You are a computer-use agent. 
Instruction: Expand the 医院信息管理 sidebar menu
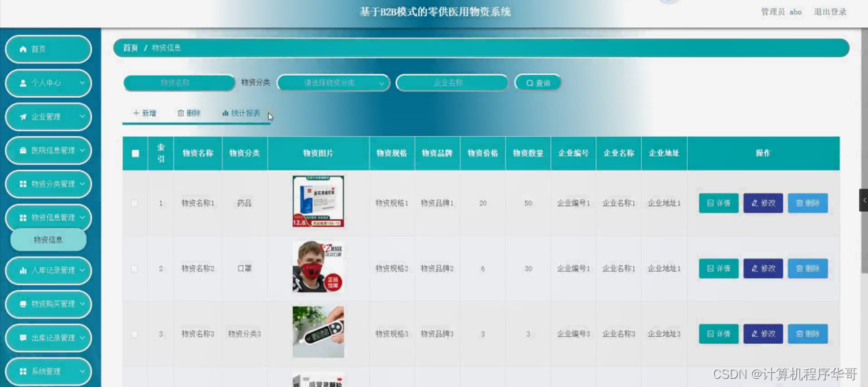click(48, 150)
